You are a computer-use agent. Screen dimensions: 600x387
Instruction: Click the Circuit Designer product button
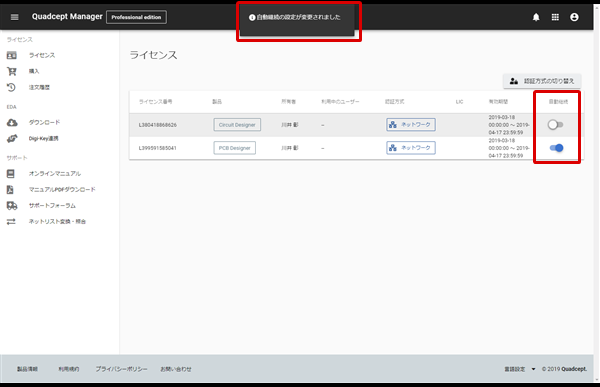point(237,125)
